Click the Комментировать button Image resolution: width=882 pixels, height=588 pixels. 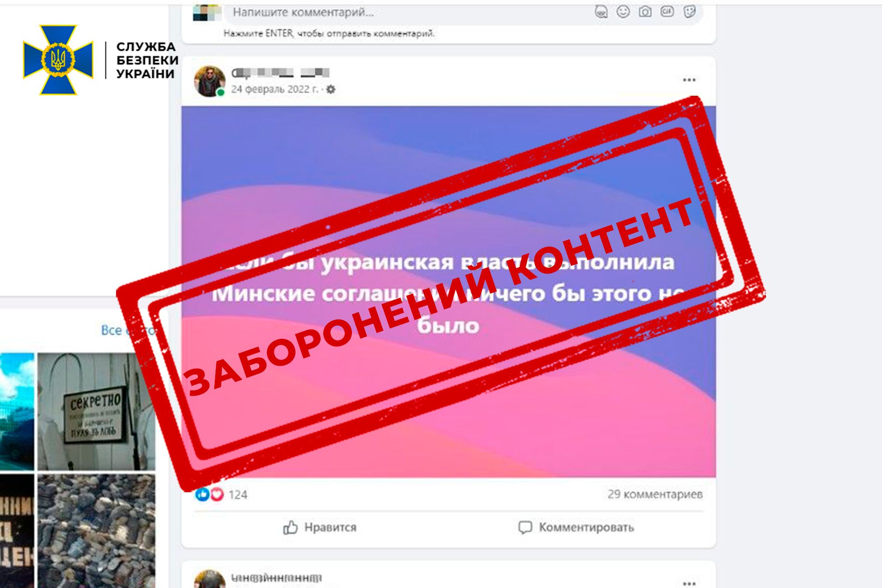tap(576, 527)
